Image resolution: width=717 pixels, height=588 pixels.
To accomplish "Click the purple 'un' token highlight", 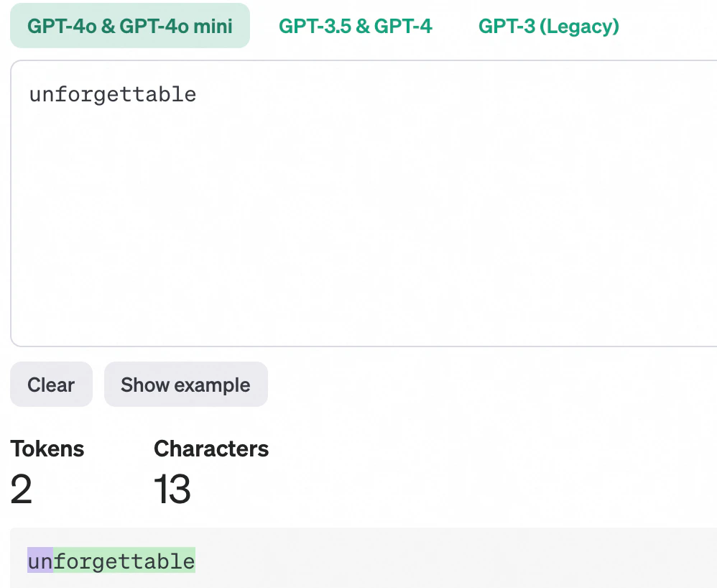I will coord(40,560).
